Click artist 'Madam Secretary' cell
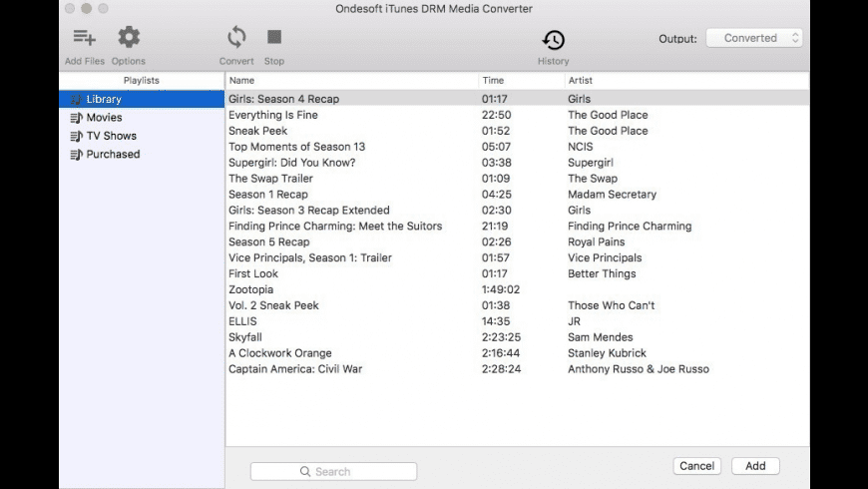 point(612,194)
